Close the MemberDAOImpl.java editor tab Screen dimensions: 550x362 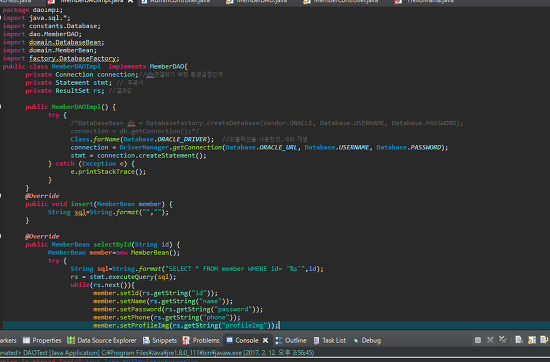(x=130, y=1)
